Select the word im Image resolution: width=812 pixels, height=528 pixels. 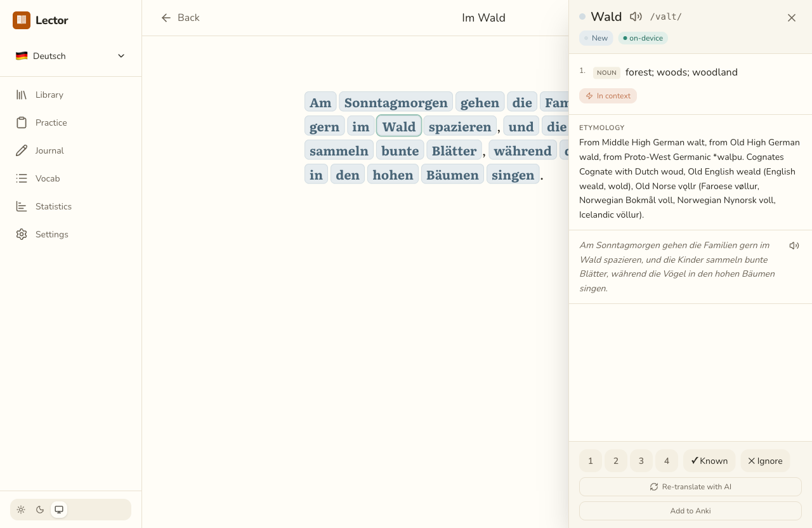[x=360, y=126]
